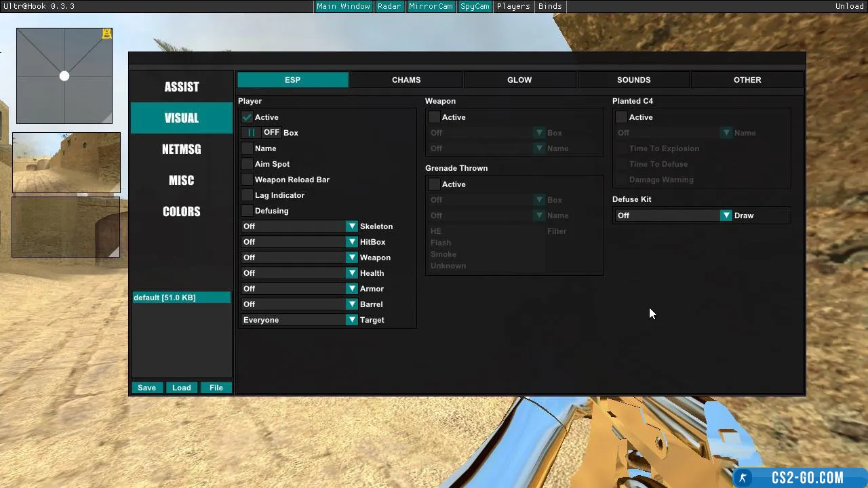Click the CS2-GO.COM running man logo

[x=743, y=478]
